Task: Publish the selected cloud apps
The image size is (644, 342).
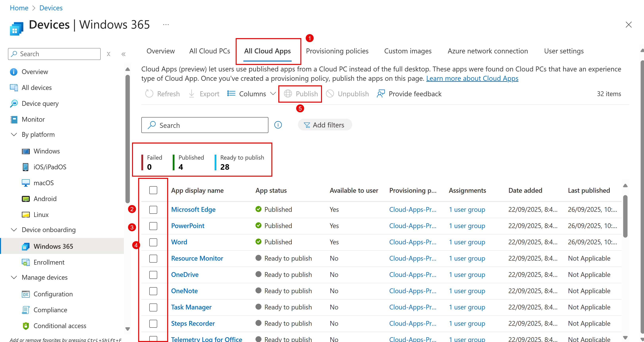Action: click(x=300, y=94)
